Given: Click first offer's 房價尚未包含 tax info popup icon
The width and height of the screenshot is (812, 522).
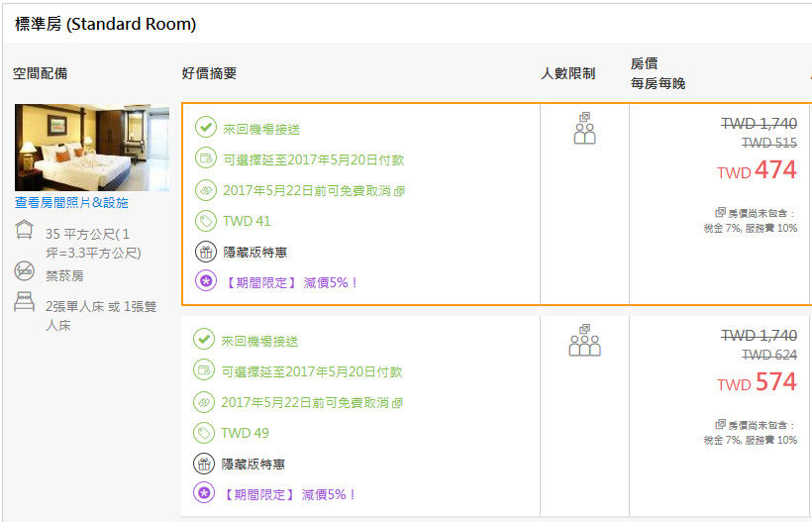Looking at the screenshot, I should pos(720,212).
